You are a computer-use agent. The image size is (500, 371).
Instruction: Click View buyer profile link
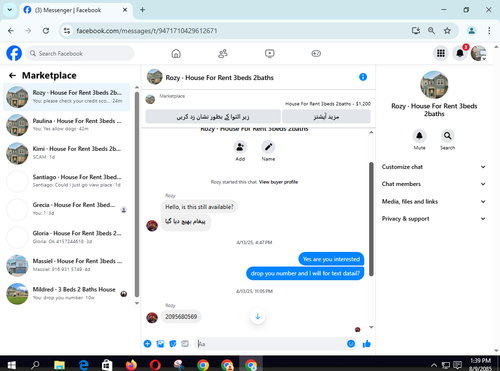[x=278, y=182]
